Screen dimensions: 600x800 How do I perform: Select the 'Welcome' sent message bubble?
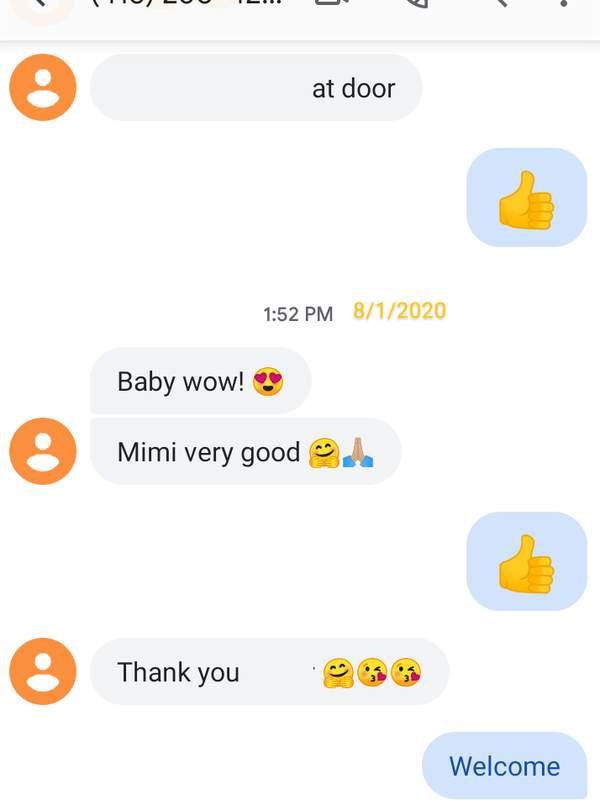click(x=505, y=765)
